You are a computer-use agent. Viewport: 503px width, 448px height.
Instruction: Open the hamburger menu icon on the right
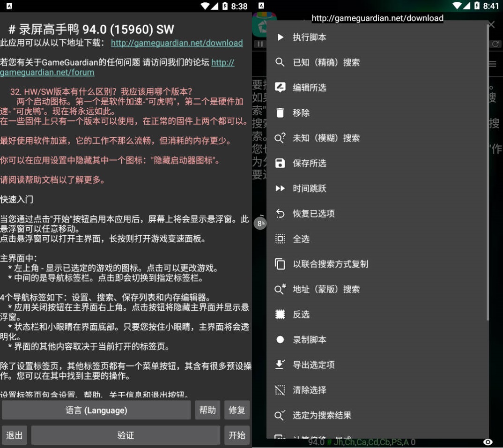(493, 64)
